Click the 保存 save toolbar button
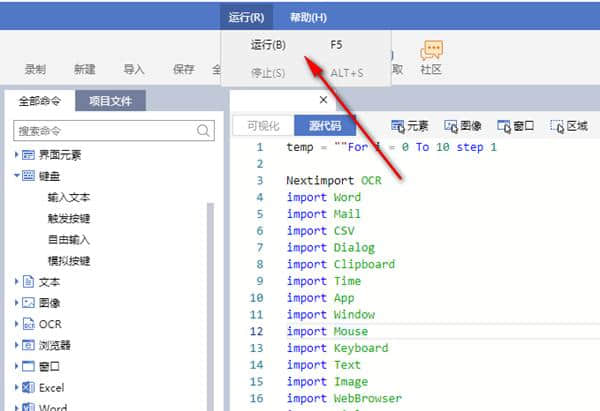The height and width of the screenshot is (411, 600). (184, 69)
